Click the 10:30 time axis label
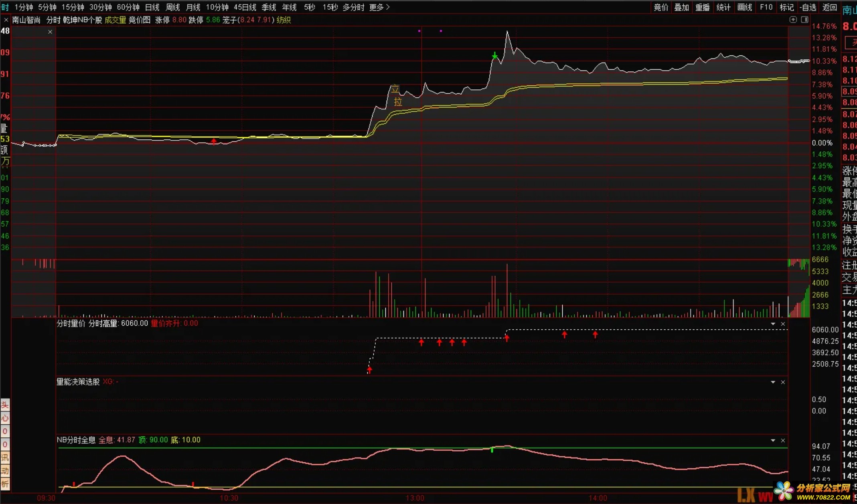 [x=229, y=498]
